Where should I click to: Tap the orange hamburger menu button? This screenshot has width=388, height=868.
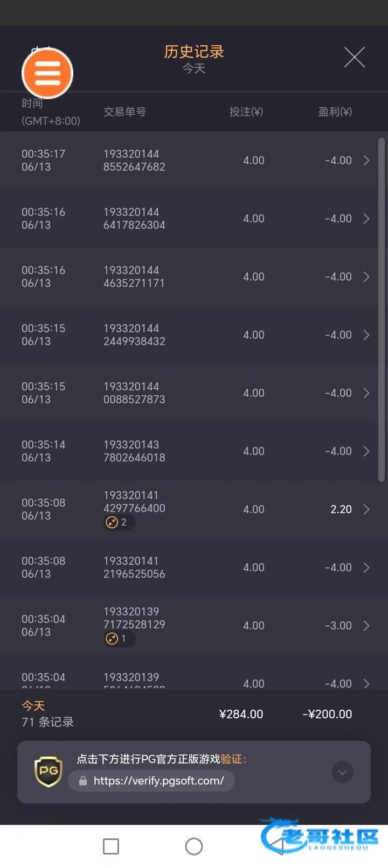(x=47, y=73)
